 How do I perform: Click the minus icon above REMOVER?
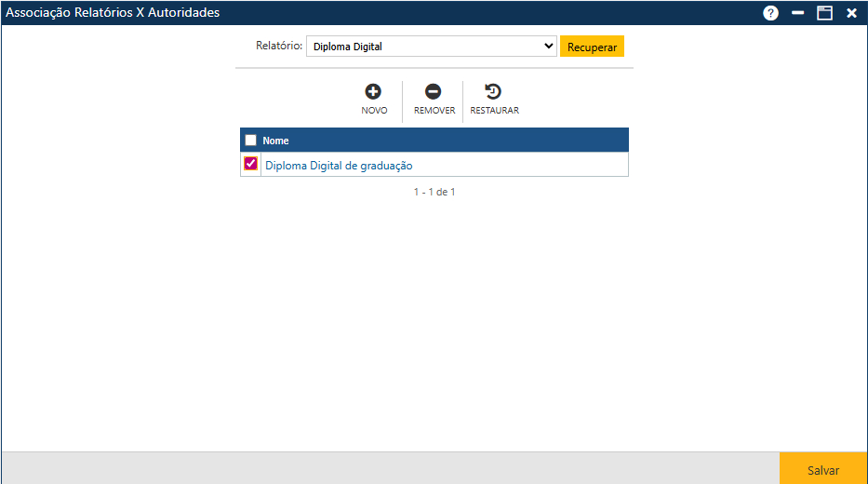tap(434, 91)
